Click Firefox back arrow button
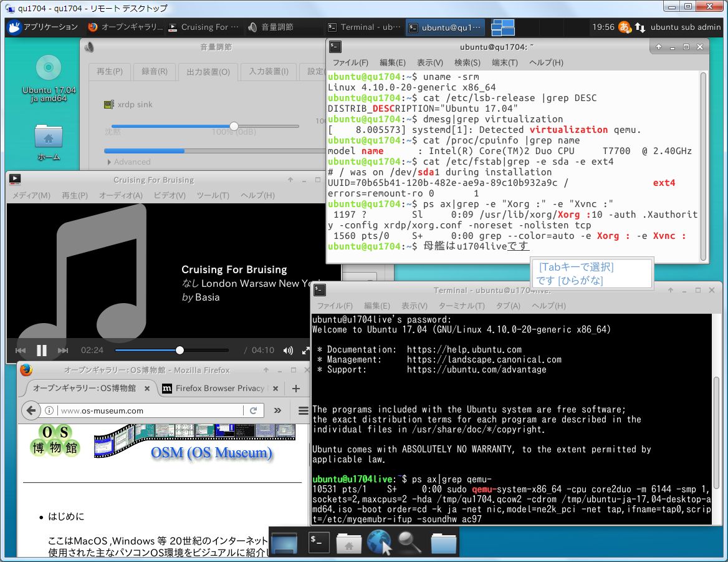Viewport: 728px width, 562px height. pos(31,410)
